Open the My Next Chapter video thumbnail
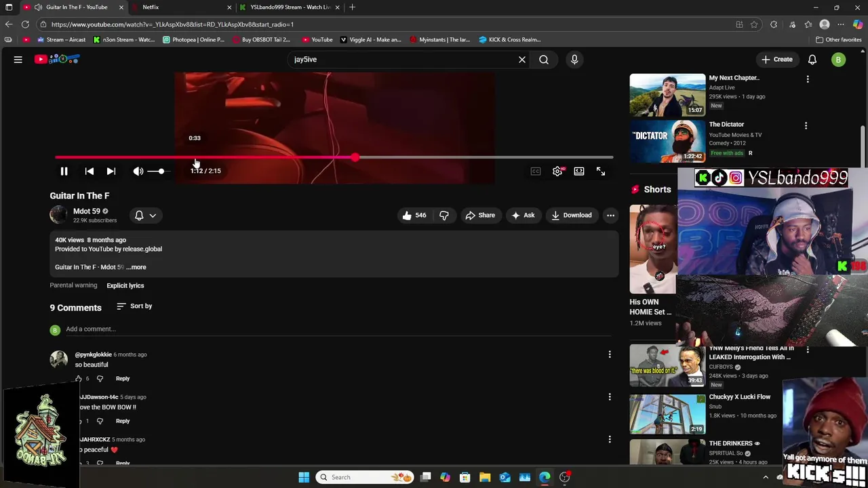The height and width of the screenshot is (488, 868). (x=667, y=95)
